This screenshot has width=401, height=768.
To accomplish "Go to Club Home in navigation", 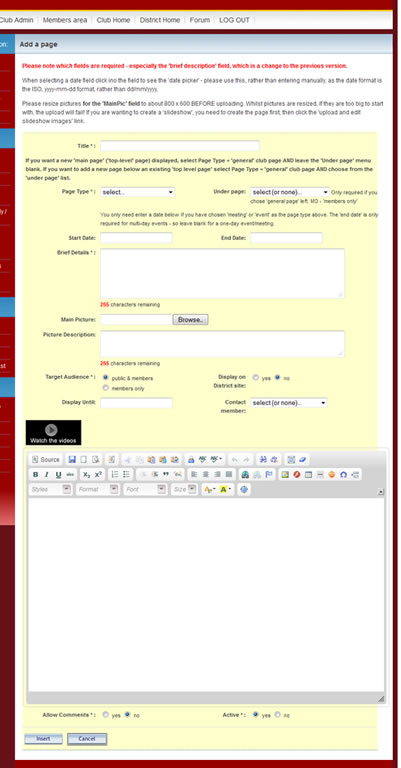I will (113, 20).
